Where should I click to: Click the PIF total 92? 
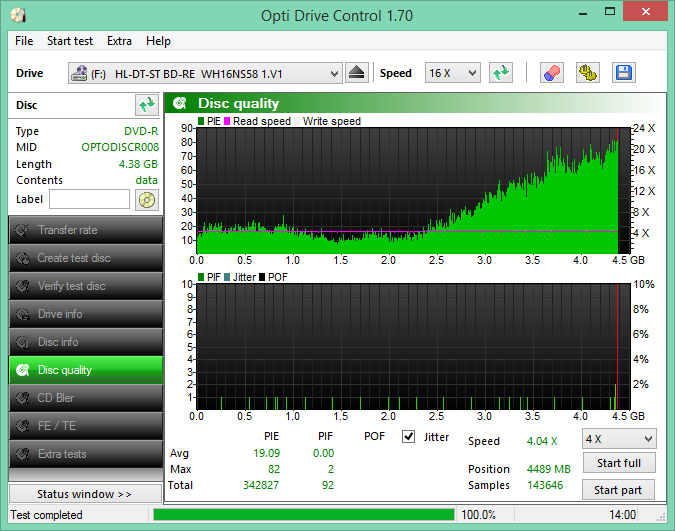click(328, 485)
